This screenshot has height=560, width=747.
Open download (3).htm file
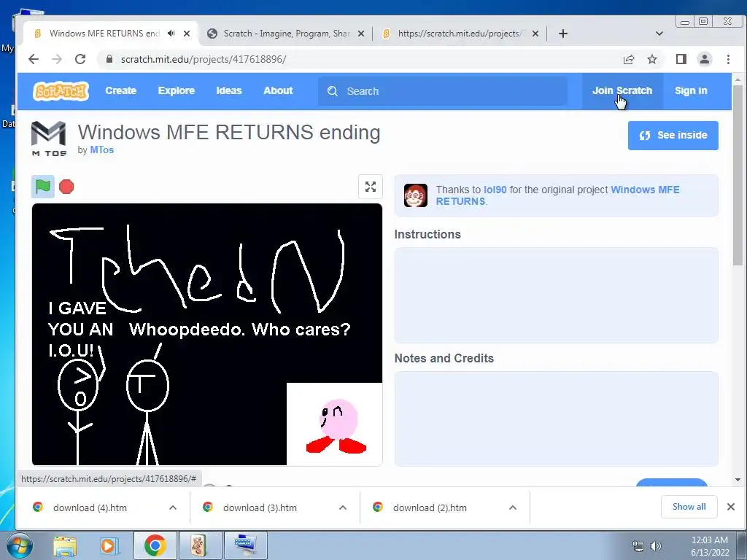pyautogui.click(x=260, y=507)
